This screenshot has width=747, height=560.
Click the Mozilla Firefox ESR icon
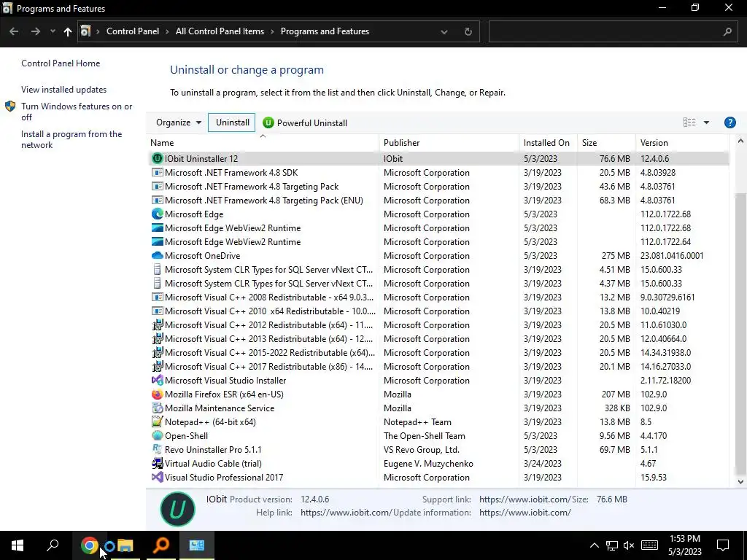coord(158,394)
